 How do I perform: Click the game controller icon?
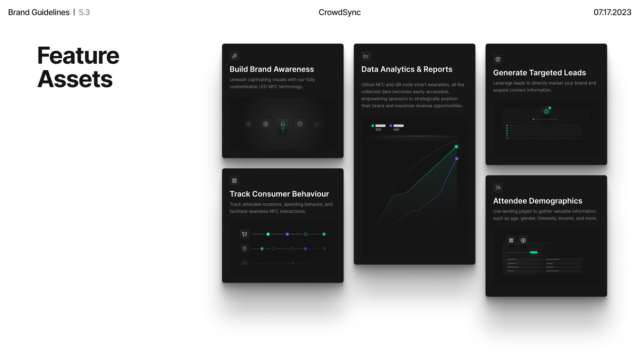pyautogui.click(x=245, y=263)
